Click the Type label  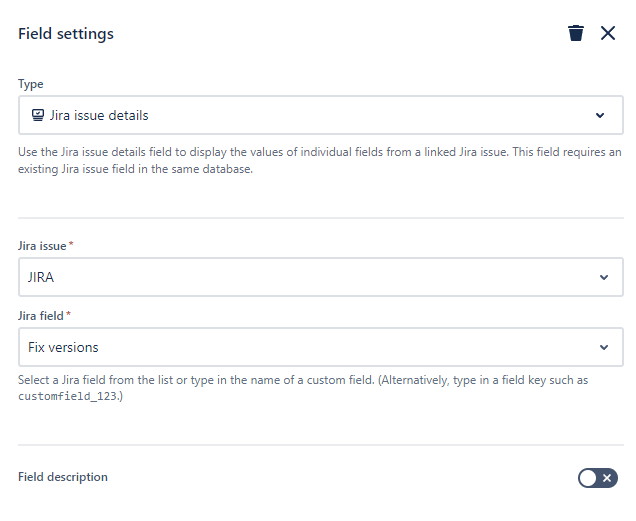click(x=30, y=84)
